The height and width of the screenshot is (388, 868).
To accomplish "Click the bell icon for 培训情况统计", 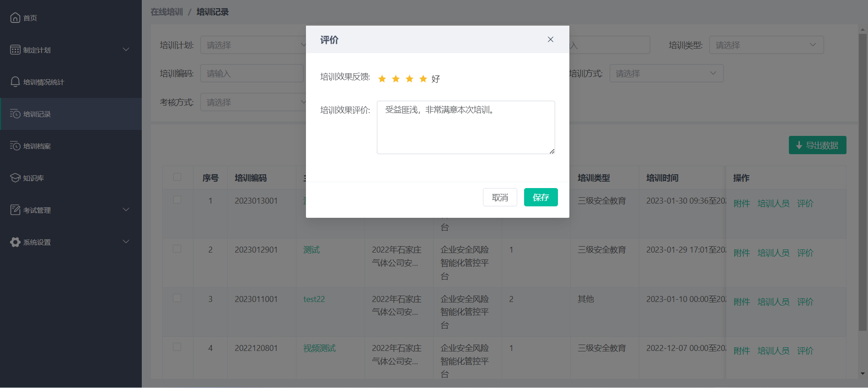I will click(x=15, y=82).
